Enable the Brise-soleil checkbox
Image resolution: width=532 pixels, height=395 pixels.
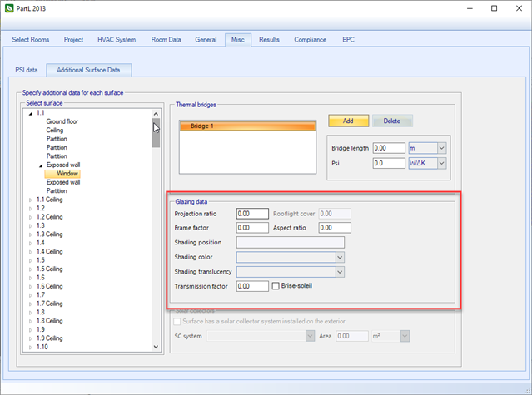[x=276, y=286]
